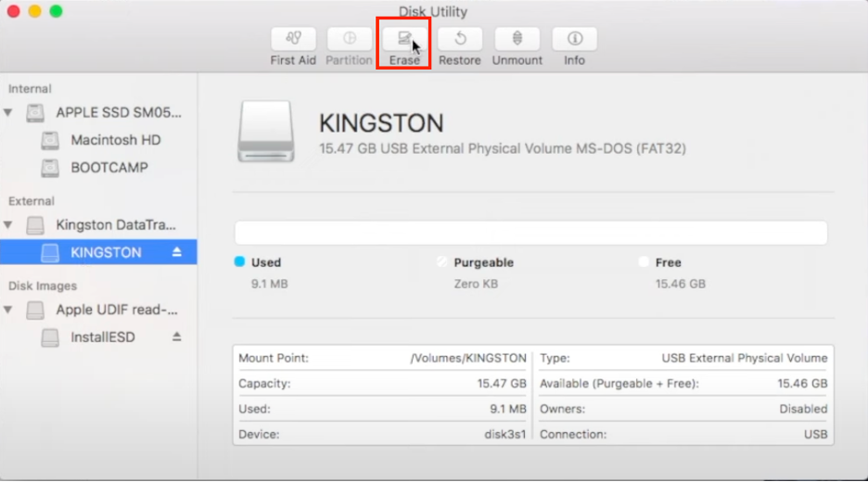Click the BOOTCAMP drive icon
868x482 pixels.
(50, 168)
